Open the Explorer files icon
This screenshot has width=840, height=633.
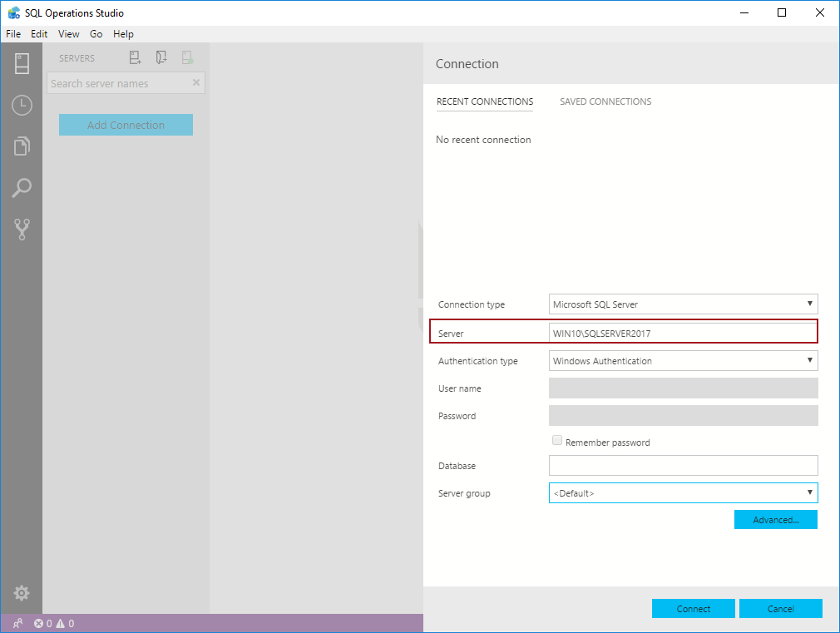pos(22,146)
